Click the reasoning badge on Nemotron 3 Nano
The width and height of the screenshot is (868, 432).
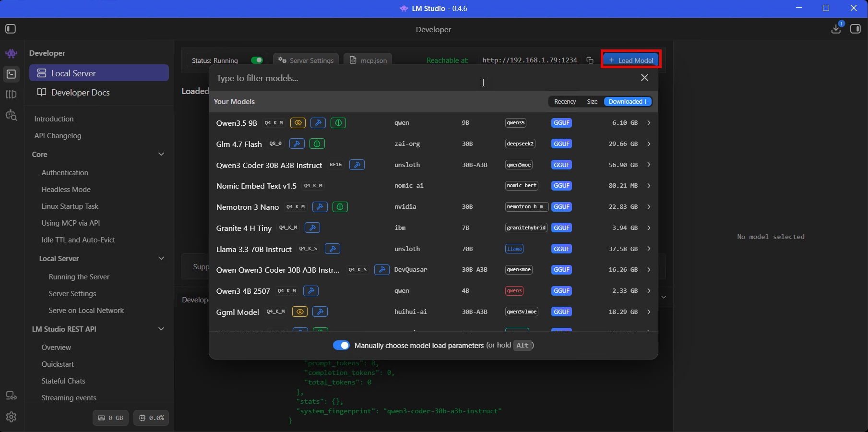tap(340, 207)
